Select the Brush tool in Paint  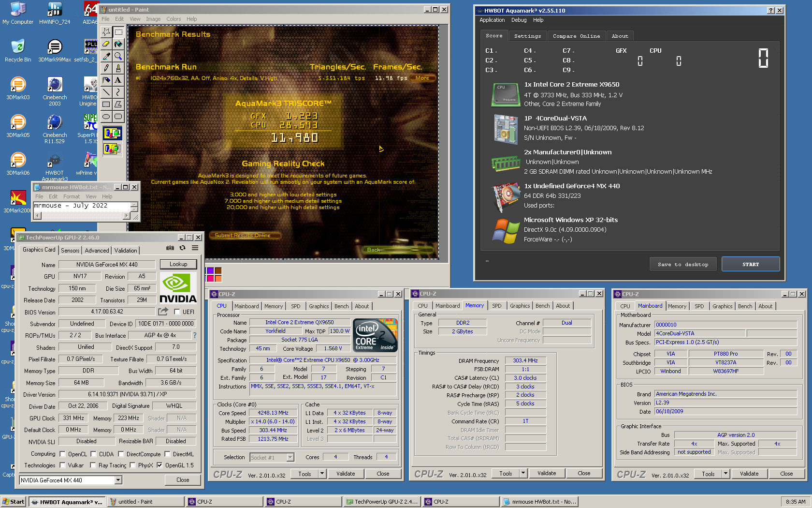[x=118, y=68]
